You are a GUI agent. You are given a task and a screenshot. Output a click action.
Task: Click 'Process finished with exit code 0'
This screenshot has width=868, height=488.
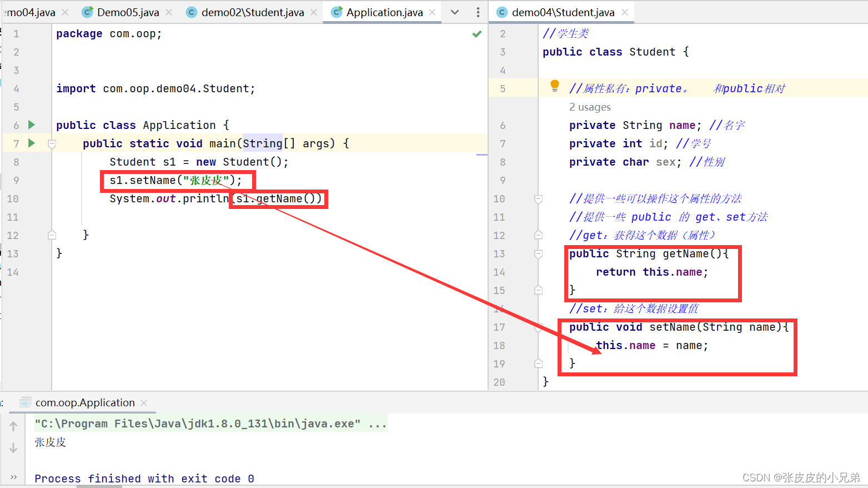144,479
